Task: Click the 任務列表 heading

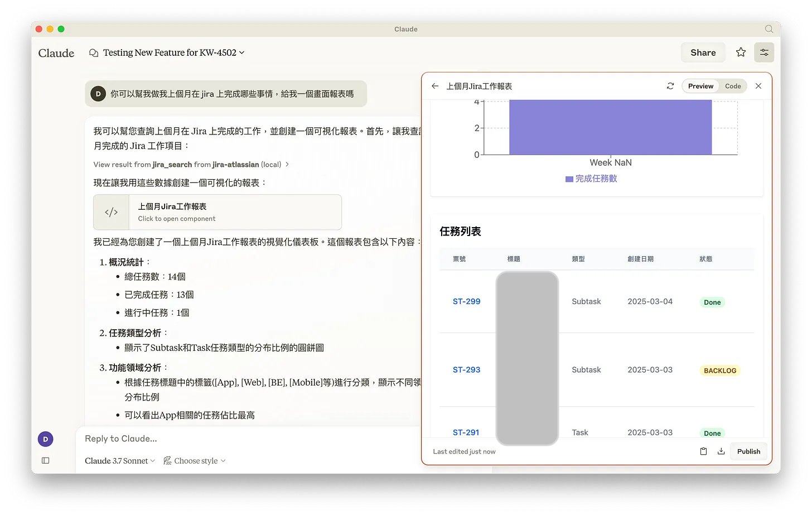Action: (x=460, y=232)
